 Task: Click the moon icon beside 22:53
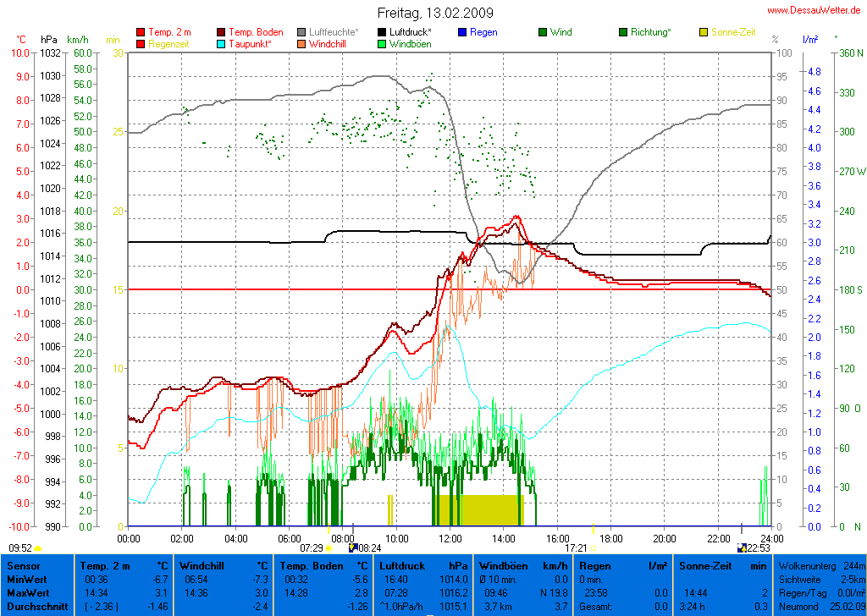pos(742,548)
